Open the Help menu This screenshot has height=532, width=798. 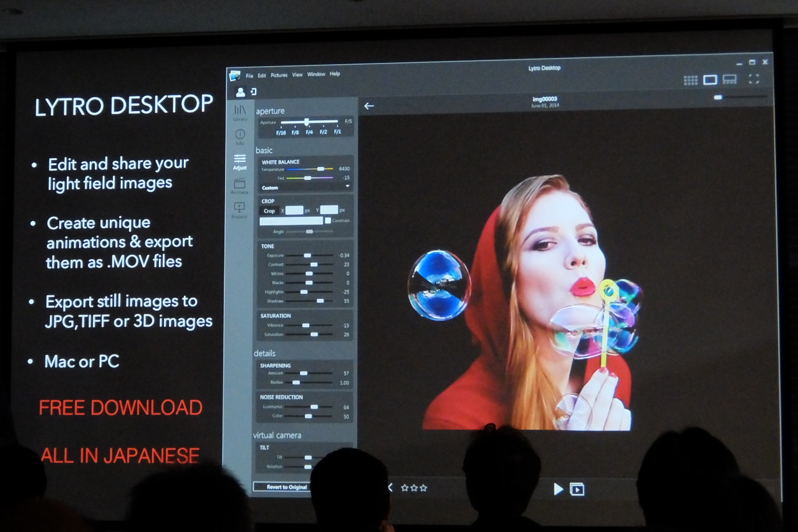pos(335,74)
